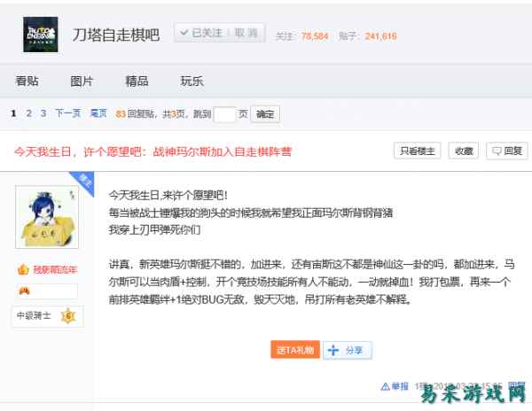Click the jump-to-page number input field

pos(225,114)
